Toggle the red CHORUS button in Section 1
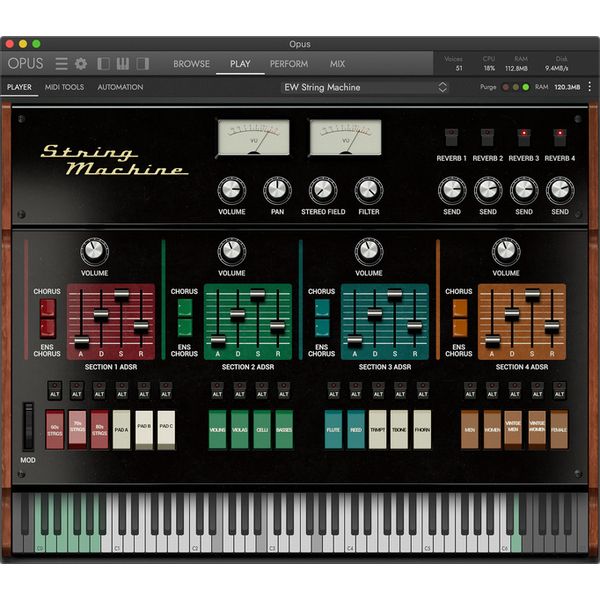The height and width of the screenshot is (600, 600). (47, 308)
